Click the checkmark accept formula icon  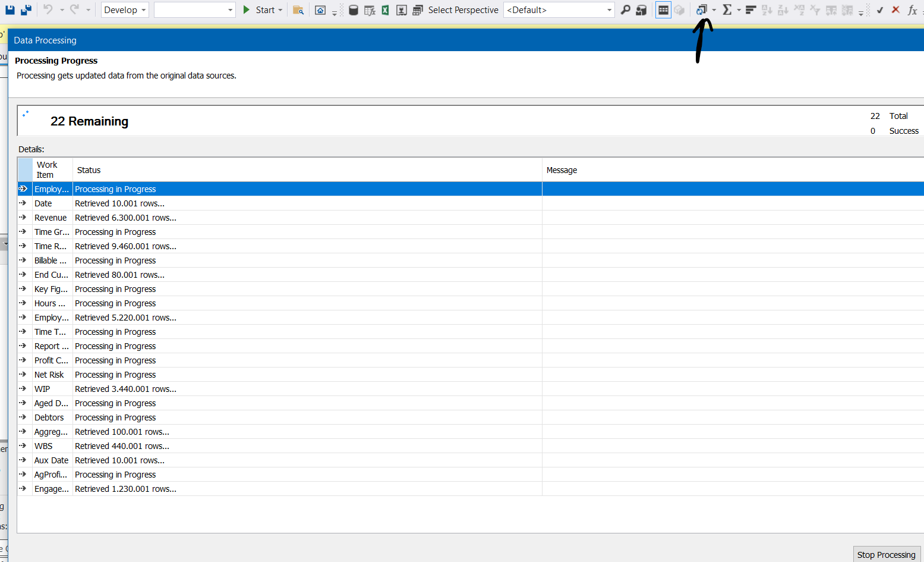pyautogui.click(x=880, y=10)
